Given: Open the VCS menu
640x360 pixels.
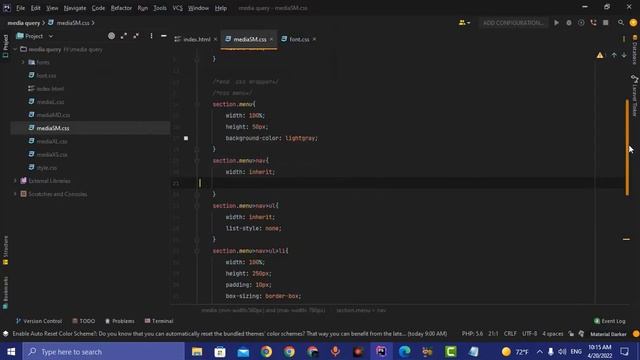Looking at the screenshot, I should 178,8.
